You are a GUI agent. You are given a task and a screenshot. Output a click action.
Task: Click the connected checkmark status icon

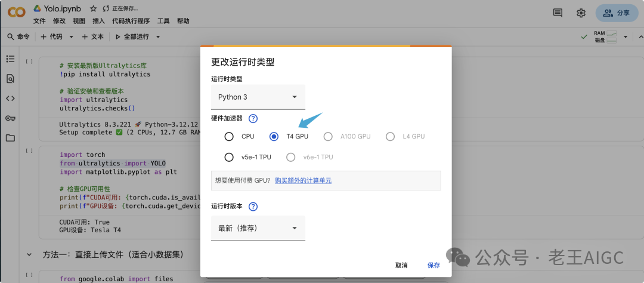584,37
